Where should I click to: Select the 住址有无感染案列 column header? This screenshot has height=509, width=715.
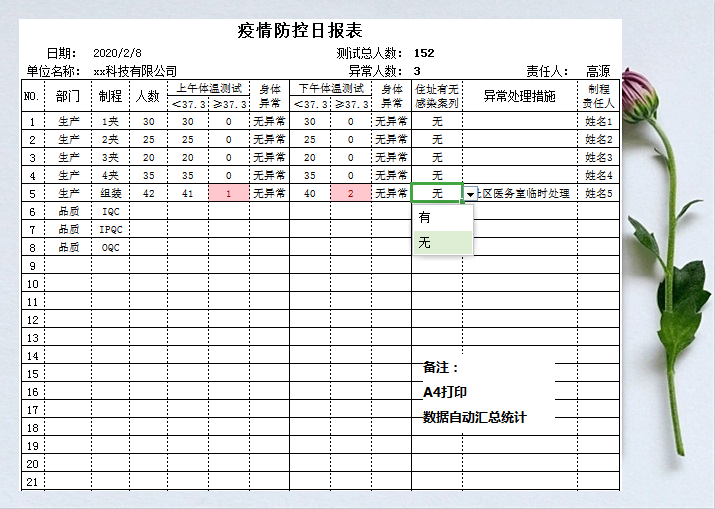437,96
